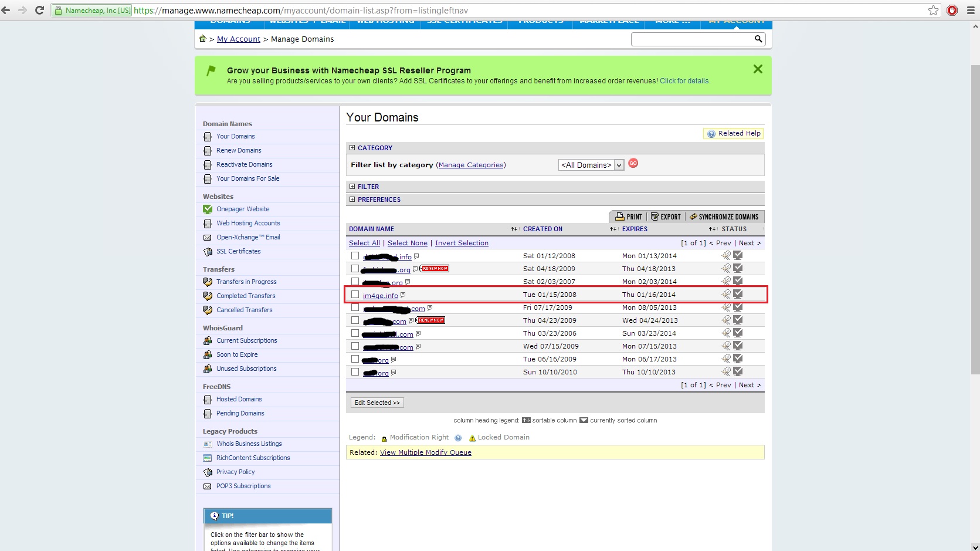Screen dimensions: 980x551
Task: Click Renew Now badge on the 04/18/2009 row
Action: click(435, 269)
